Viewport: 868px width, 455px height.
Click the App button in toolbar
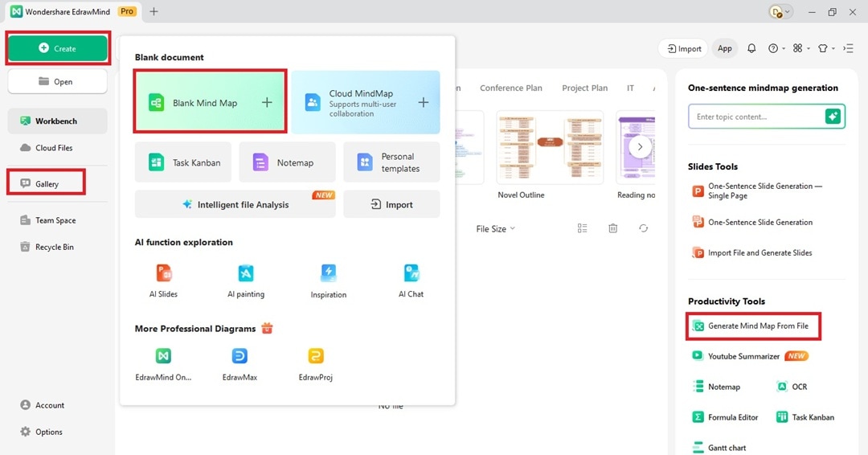coord(725,49)
